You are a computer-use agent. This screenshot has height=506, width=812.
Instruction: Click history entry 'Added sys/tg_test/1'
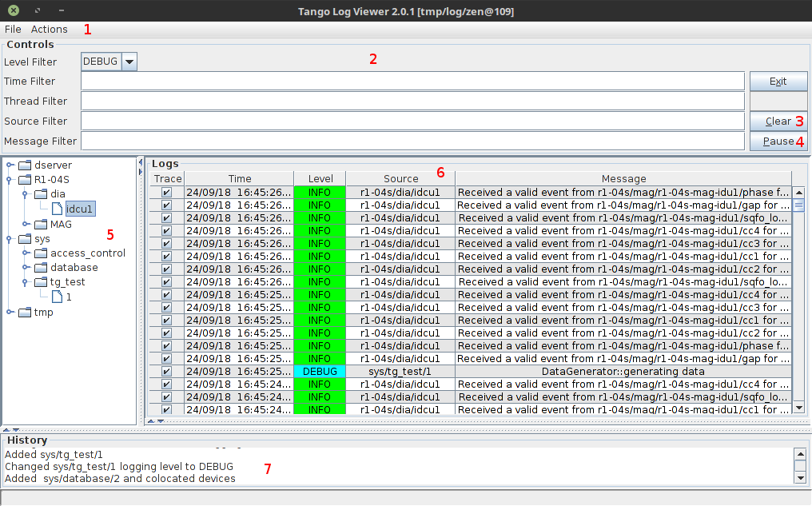pyautogui.click(x=54, y=455)
